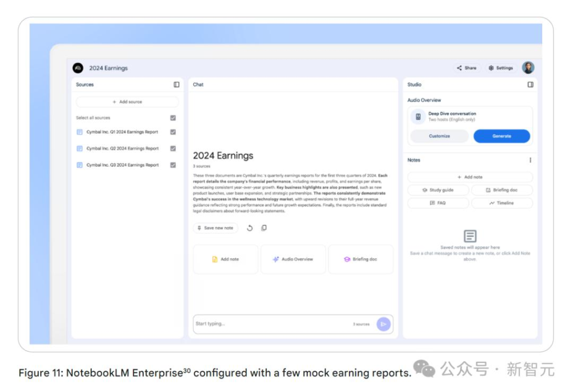Open Cymbal Inc. Q2 2024 Earnings Report source
573x392 pixels.
(x=123, y=149)
